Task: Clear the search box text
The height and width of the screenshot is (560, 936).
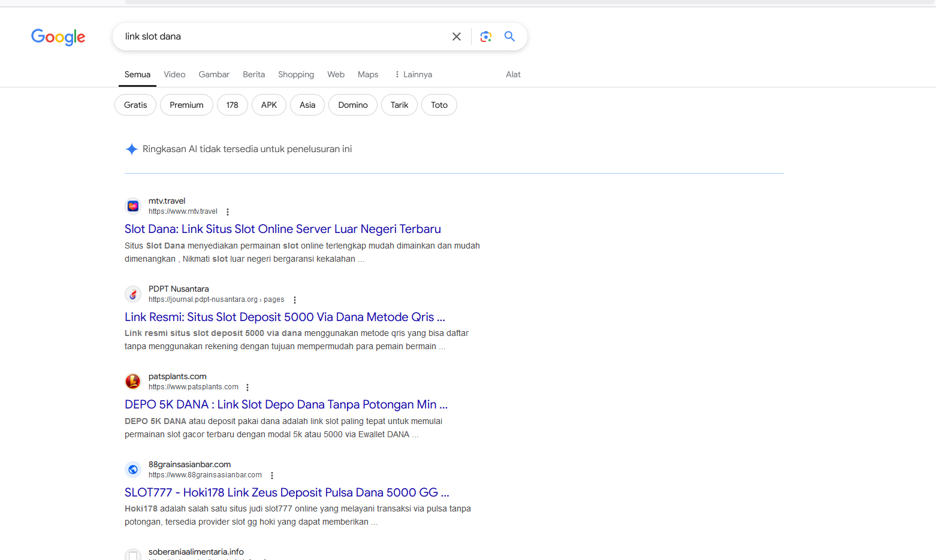Action: pyautogui.click(x=456, y=37)
